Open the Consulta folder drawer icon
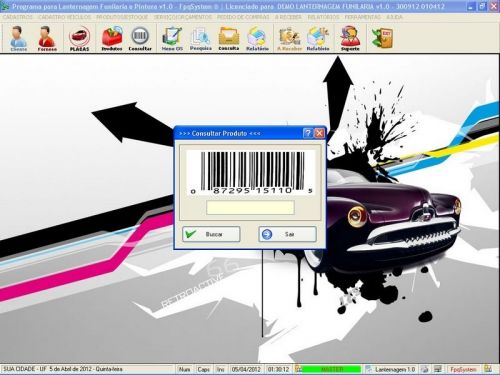 click(229, 39)
